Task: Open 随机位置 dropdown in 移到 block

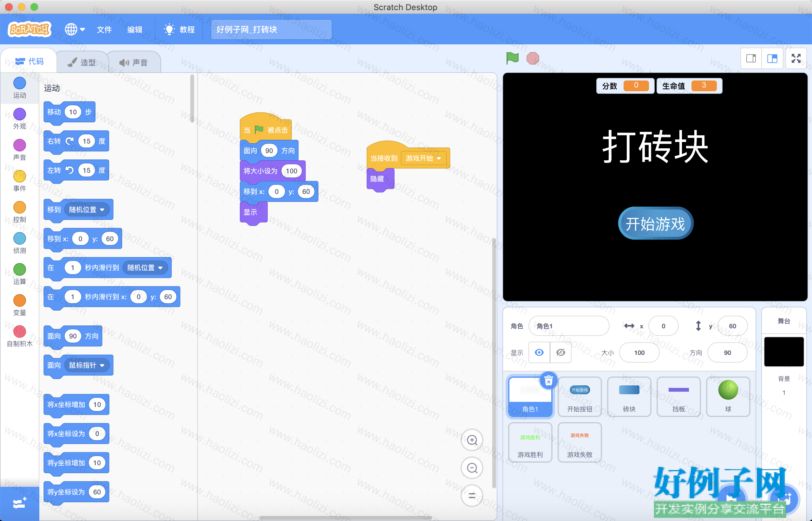Action: [87, 210]
